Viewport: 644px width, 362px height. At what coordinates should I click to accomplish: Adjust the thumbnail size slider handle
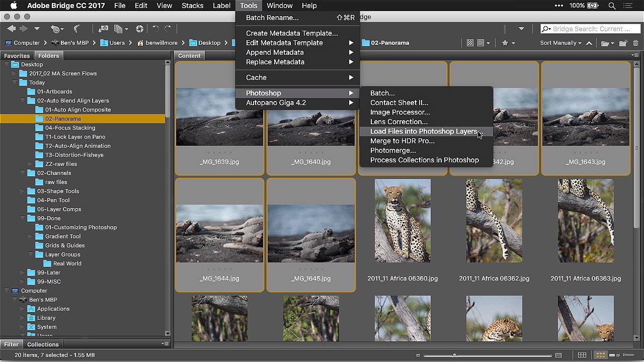(x=454, y=355)
